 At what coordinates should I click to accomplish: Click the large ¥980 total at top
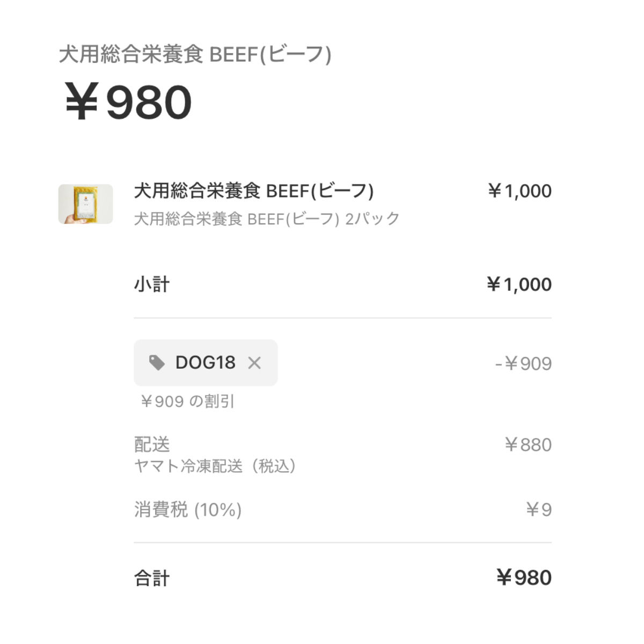(128, 102)
